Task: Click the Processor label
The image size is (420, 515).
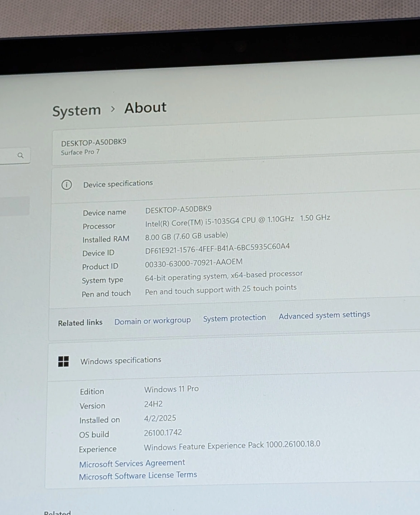Action: click(99, 226)
